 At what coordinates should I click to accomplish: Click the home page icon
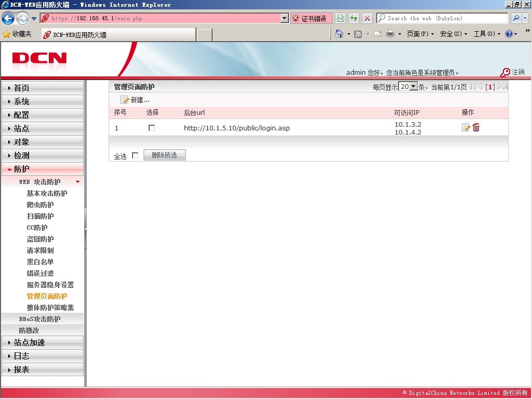click(339, 34)
